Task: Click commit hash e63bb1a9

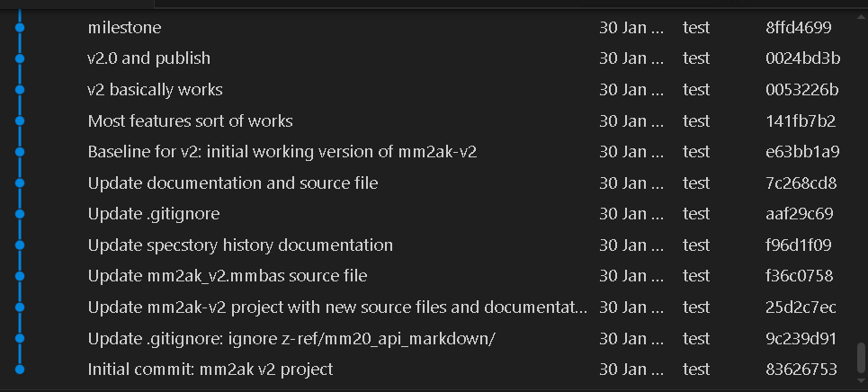Action: [802, 152]
